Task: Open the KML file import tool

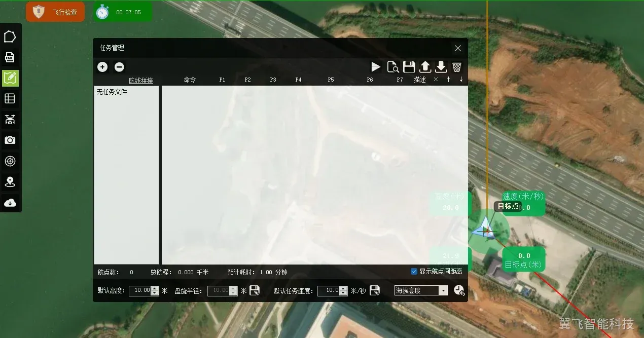Action: pos(10,57)
